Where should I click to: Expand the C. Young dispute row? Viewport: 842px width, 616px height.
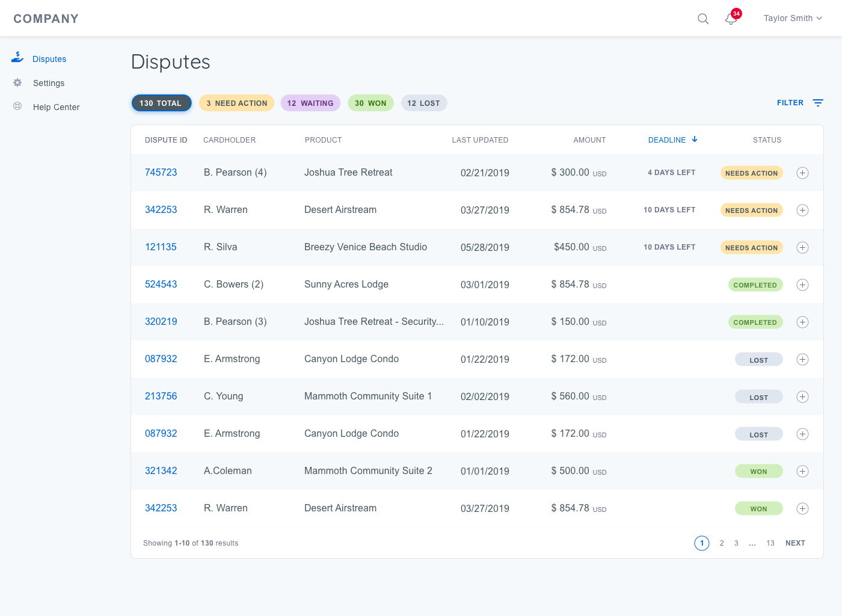[x=802, y=397]
